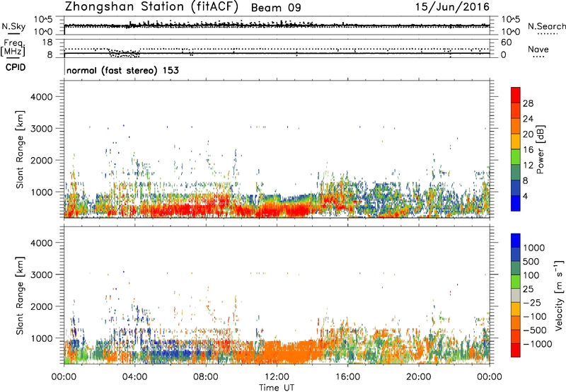Image resolution: width=566 pixels, height=392 pixels.
Task: Click the Velocity [m s-1] colorbar label
Action: [x=559, y=295]
